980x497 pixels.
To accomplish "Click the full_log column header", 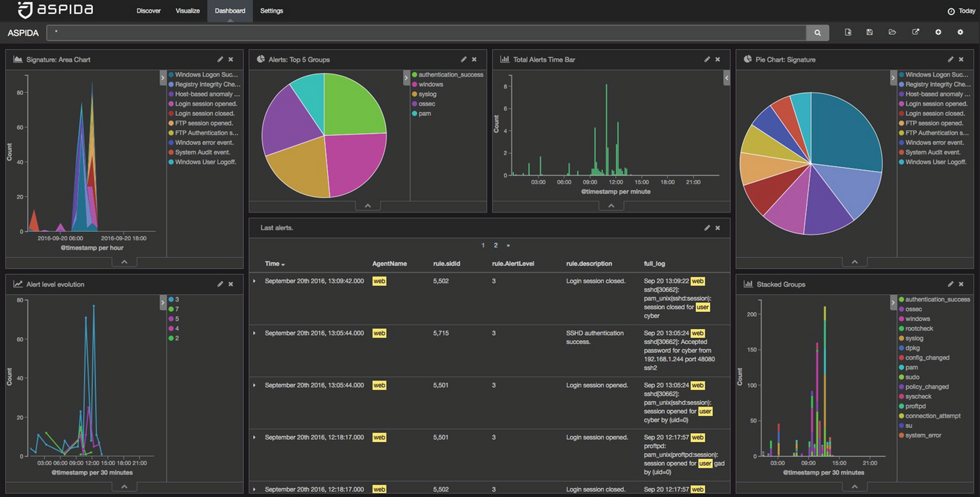I will pyautogui.click(x=654, y=264).
